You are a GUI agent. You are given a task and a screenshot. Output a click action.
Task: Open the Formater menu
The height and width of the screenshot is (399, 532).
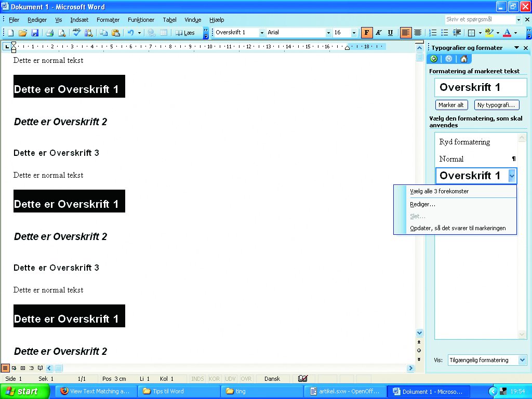tap(108, 20)
